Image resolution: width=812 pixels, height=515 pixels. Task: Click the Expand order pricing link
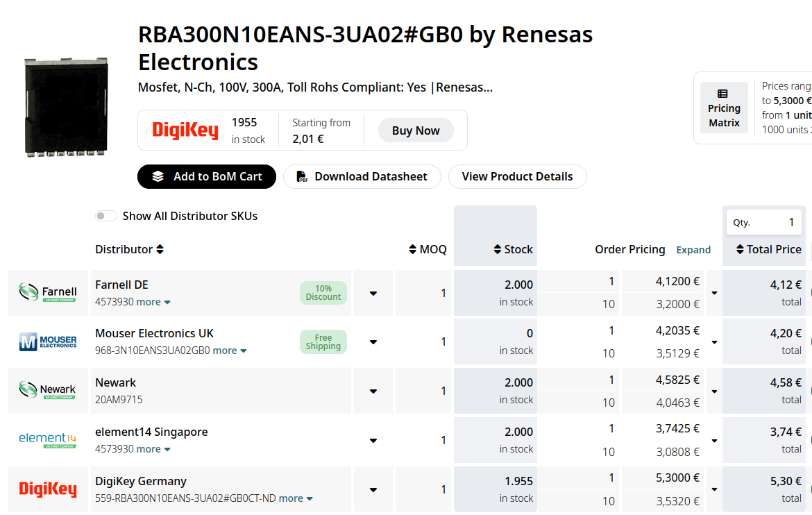click(693, 250)
